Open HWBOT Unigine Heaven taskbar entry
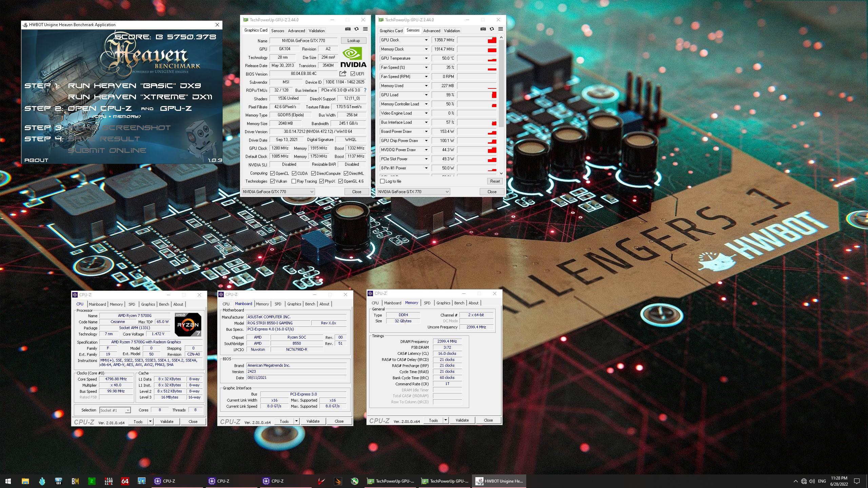The image size is (868, 488). click(x=499, y=481)
